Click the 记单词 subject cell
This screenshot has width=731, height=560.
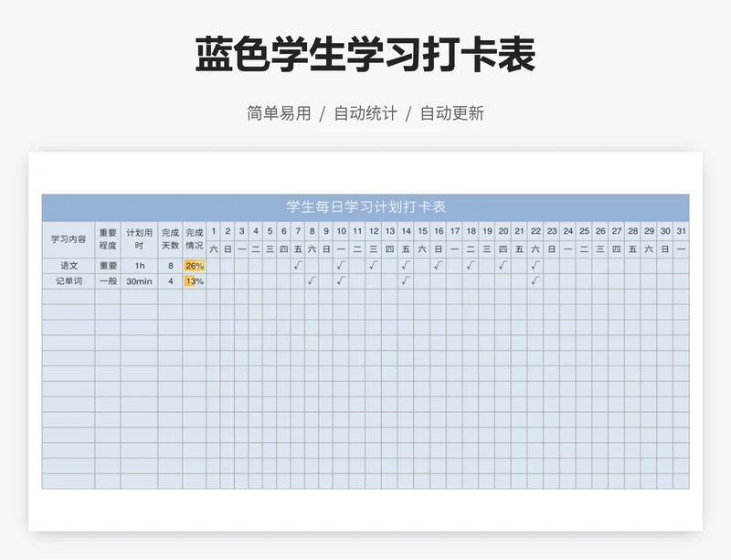[69, 281]
